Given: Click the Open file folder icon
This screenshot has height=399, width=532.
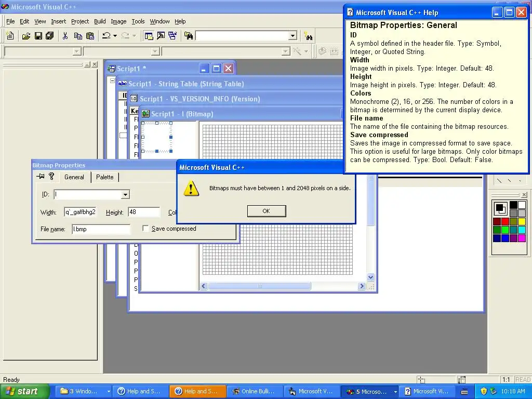Looking at the screenshot, I should pyautogui.click(x=26, y=36).
